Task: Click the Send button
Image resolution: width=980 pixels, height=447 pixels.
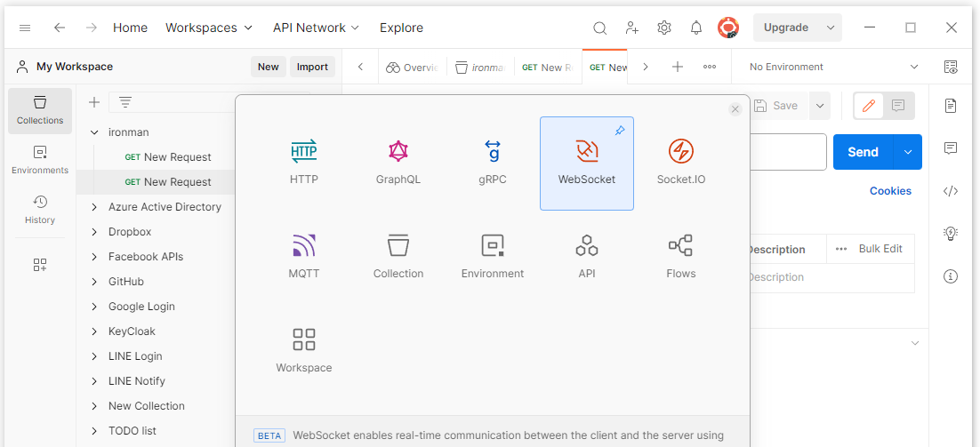Action: pyautogui.click(x=864, y=152)
